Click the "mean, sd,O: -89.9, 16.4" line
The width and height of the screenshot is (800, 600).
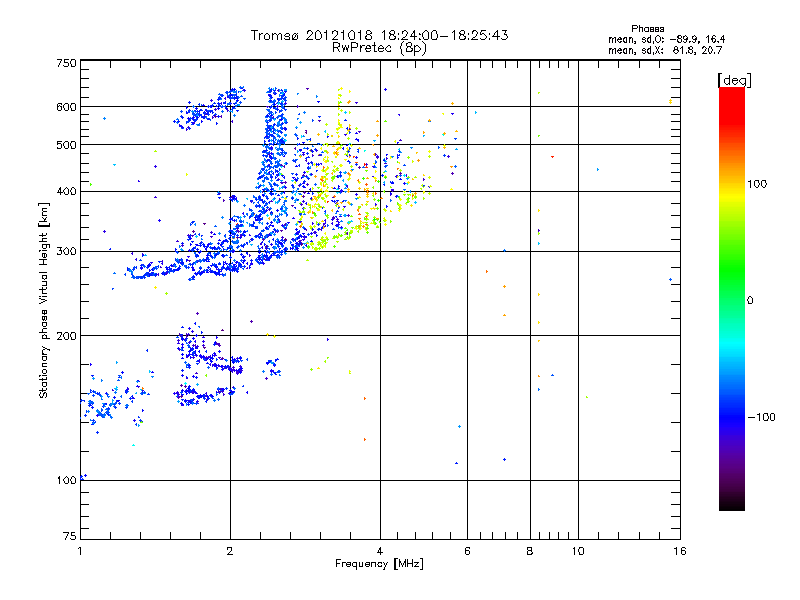[x=666, y=39]
